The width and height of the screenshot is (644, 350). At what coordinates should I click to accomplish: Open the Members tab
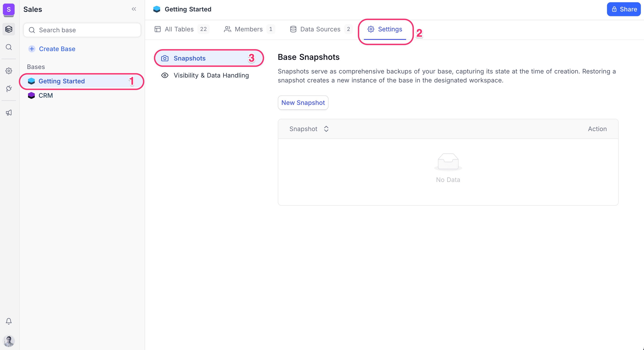248,29
